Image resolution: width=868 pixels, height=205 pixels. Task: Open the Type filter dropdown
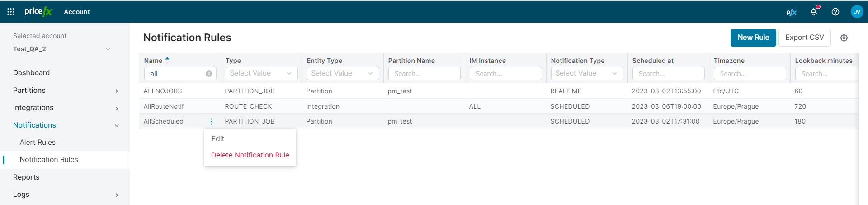[261, 73]
